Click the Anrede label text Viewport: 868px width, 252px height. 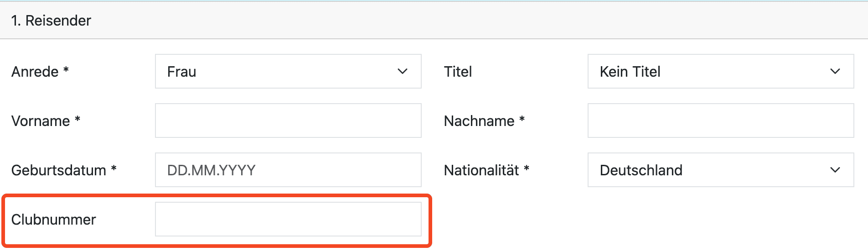pos(35,72)
